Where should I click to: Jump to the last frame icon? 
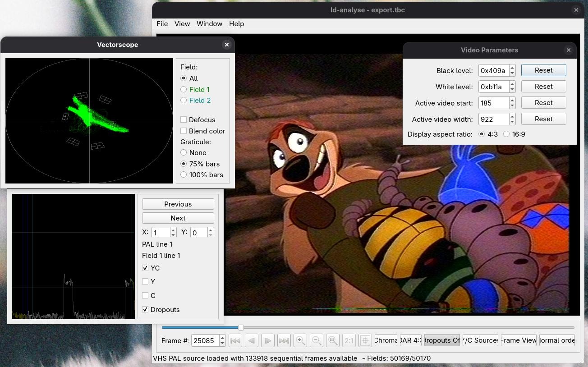click(284, 340)
